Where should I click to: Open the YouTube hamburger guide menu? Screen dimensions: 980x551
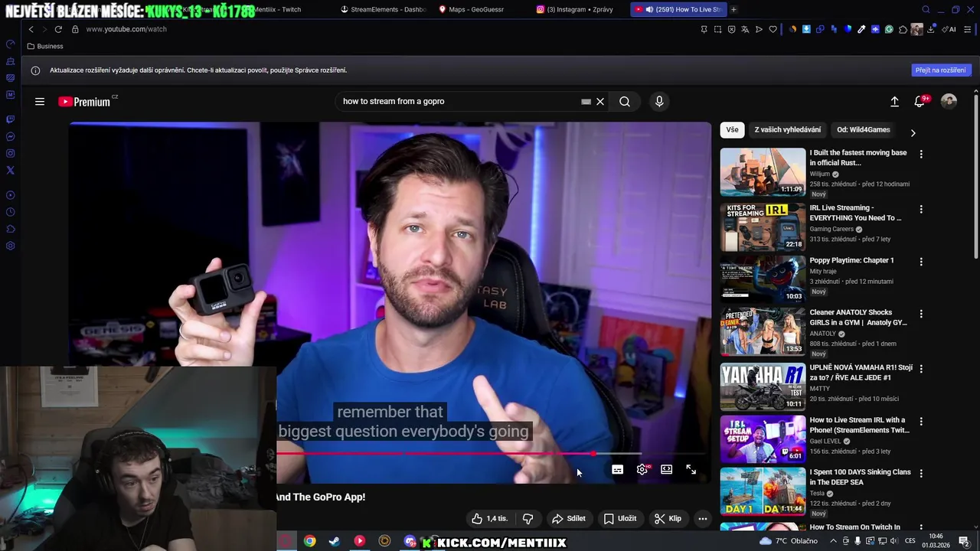pyautogui.click(x=40, y=101)
